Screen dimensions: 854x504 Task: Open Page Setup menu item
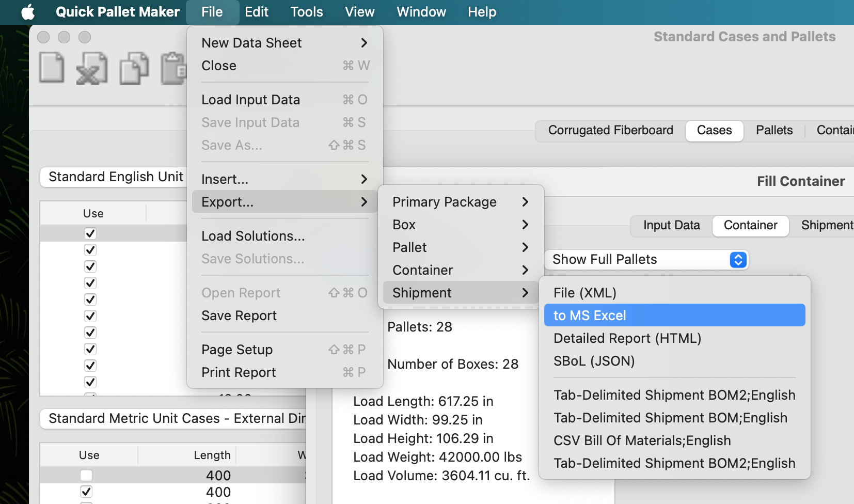click(285, 350)
